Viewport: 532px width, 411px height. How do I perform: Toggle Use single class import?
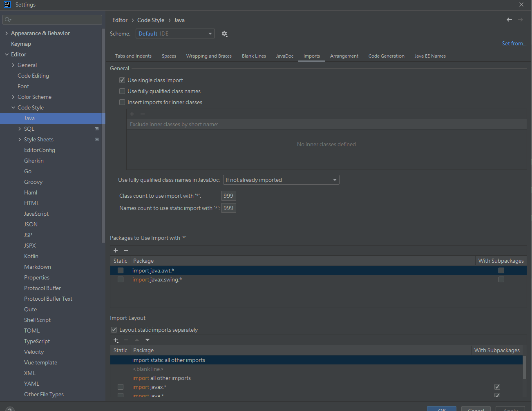click(122, 80)
